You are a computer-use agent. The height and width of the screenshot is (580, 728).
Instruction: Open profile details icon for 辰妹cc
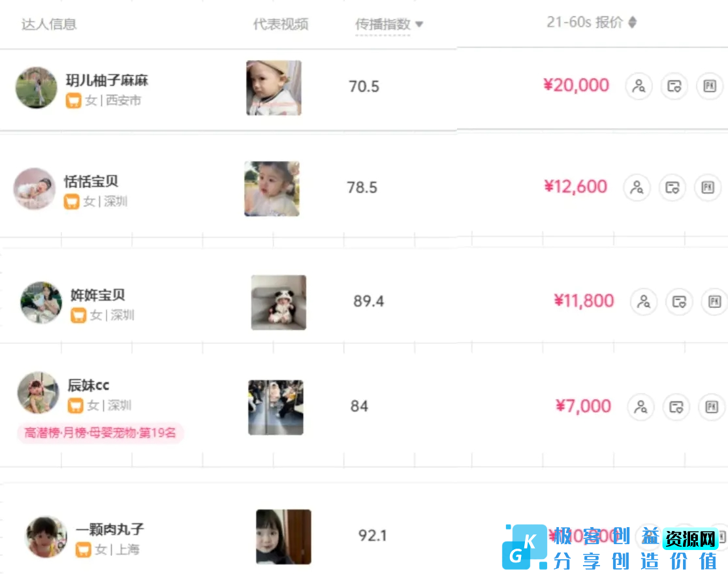coord(641,406)
